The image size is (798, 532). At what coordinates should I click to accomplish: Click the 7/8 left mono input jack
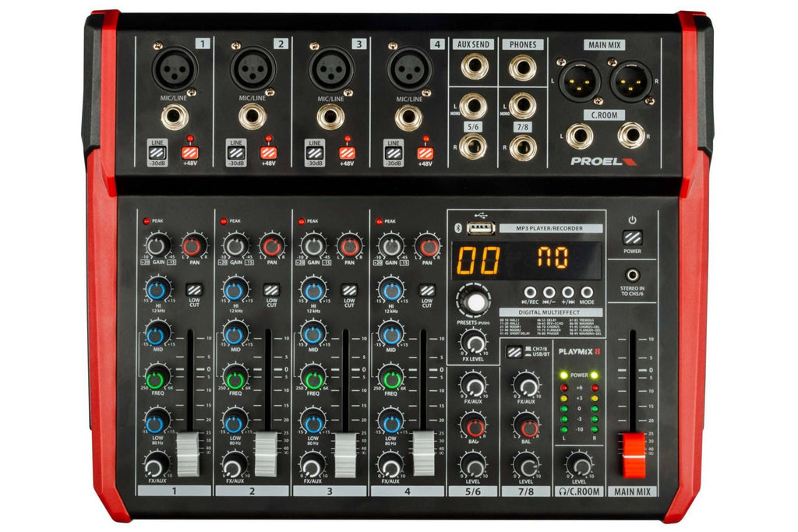[523, 106]
